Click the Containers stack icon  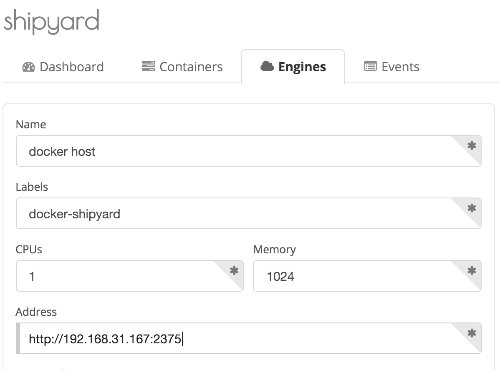pos(148,66)
